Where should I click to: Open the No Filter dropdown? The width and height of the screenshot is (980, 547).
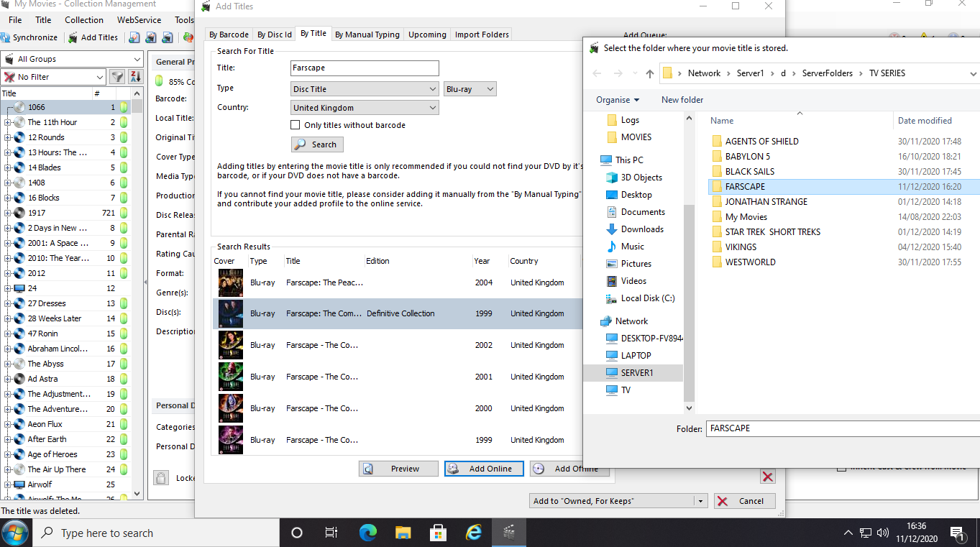coord(54,77)
